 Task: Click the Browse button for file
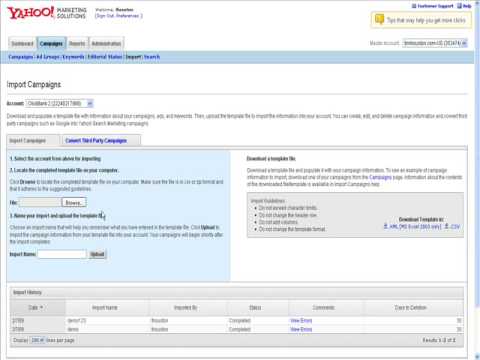(74, 202)
